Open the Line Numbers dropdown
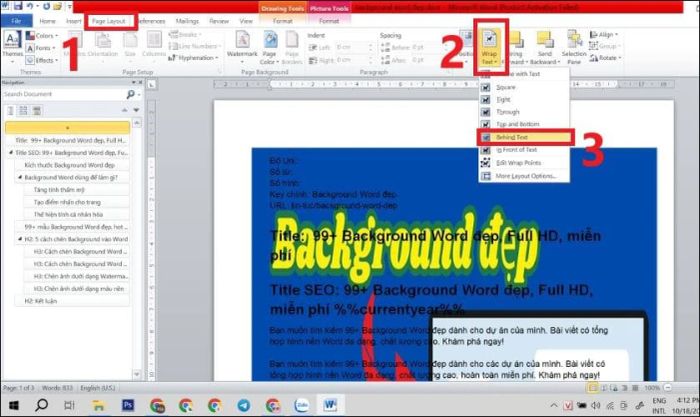The height and width of the screenshot is (417, 700). pyautogui.click(x=195, y=46)
